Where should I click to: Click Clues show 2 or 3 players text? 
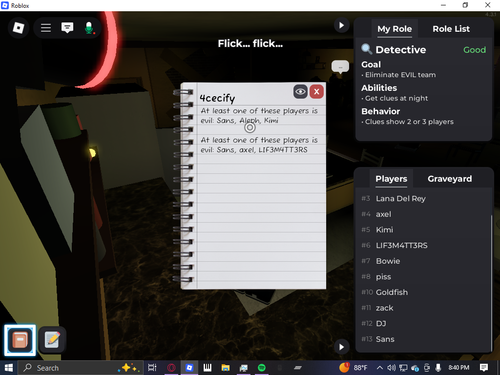[409, 122]
